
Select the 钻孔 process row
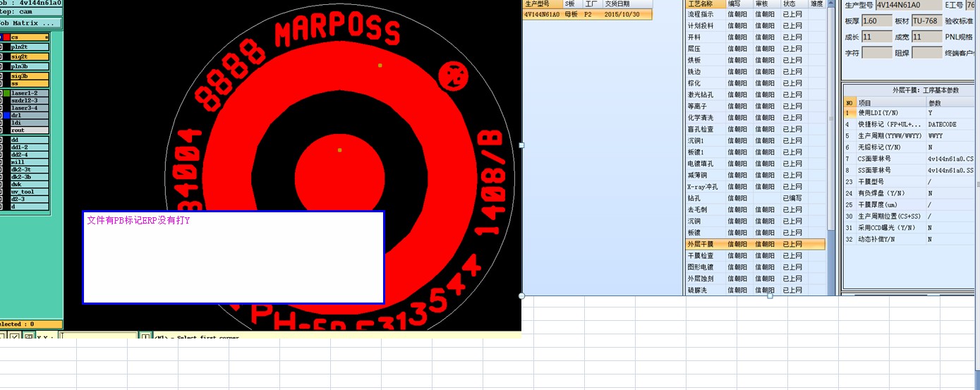pyautogui.click(x=755, y=198)
